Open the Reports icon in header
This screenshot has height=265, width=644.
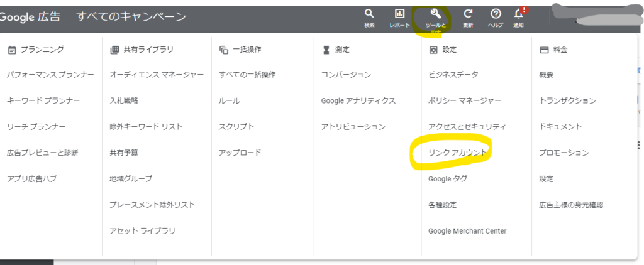(399, 14)
